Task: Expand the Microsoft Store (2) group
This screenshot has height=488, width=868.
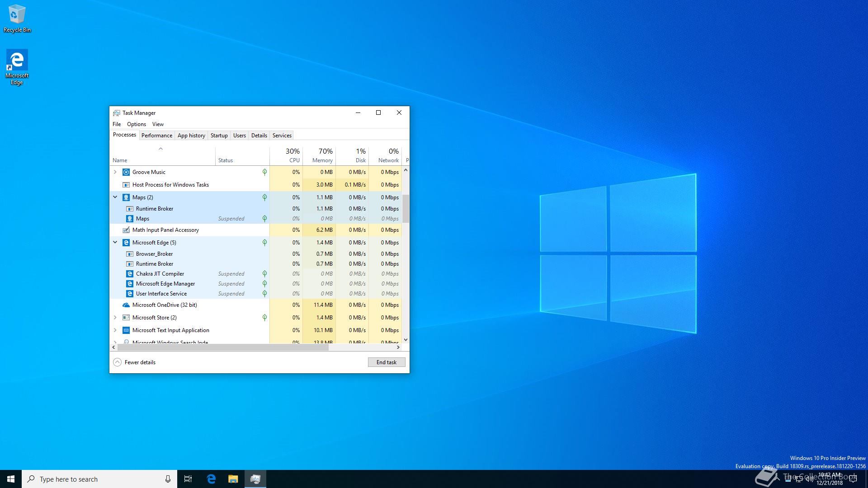Action: [x=115, y=318]
